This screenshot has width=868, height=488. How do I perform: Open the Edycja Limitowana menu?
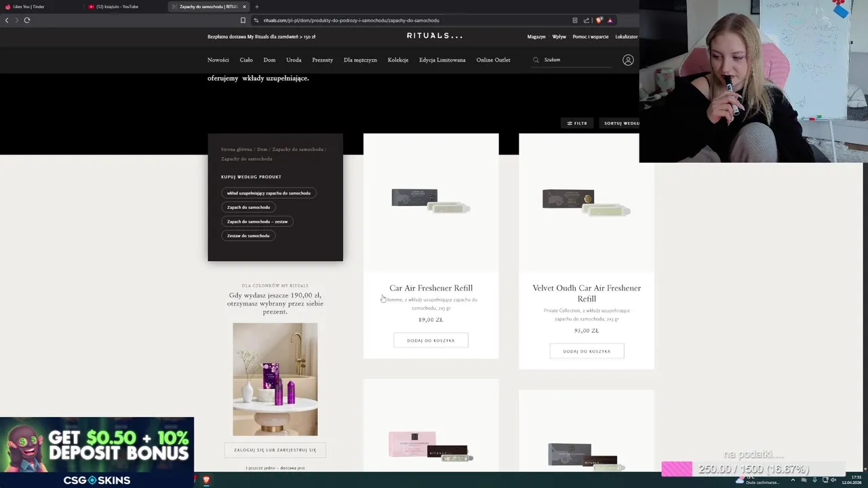(x=442, y=60)
